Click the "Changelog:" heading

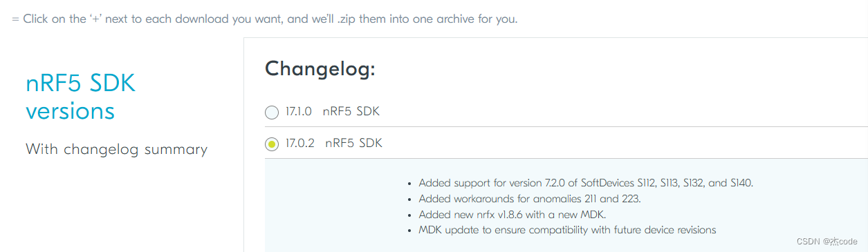pyautogui.click(x=320, y=68)
